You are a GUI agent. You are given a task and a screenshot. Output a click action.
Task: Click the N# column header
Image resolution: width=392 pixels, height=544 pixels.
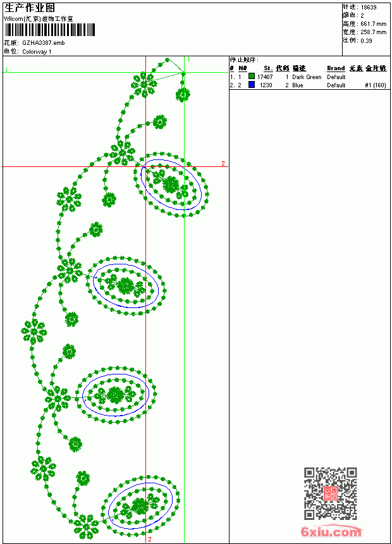243,68
